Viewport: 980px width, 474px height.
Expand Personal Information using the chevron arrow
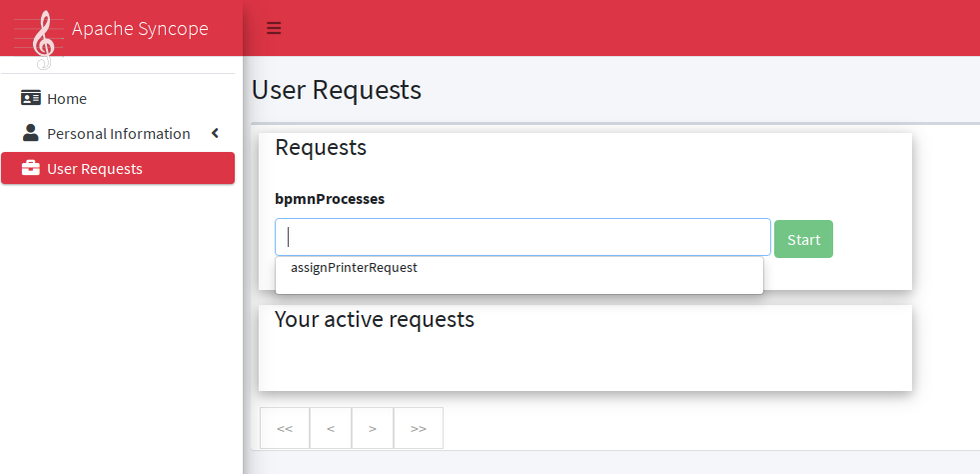pos(215,133)
